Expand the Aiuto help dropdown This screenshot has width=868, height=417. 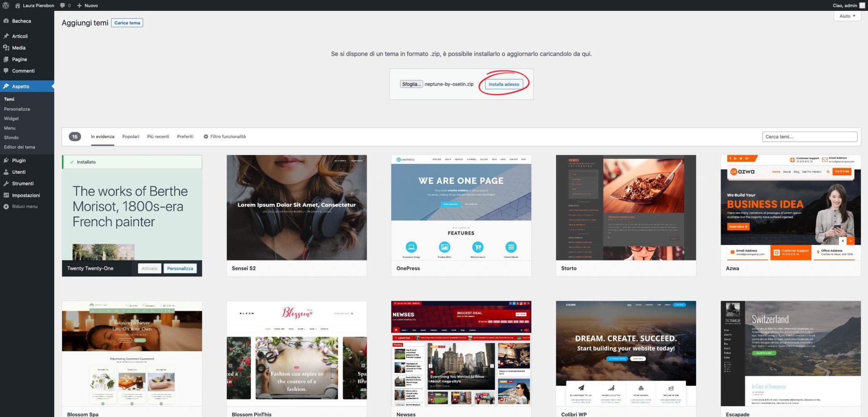point(847,16)
